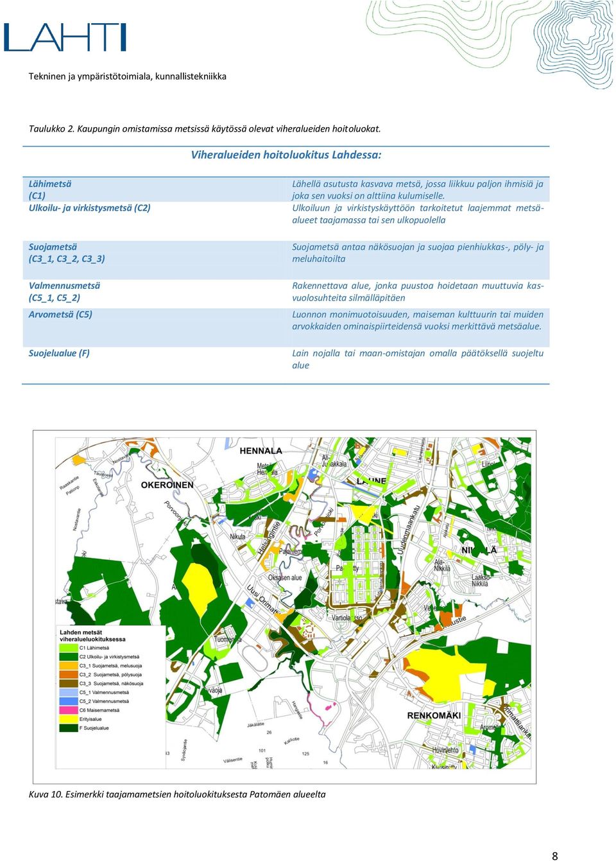Click the header text 'Tekninen ja ympäristötoimiala, kunnallistekniikka'
616x861 pixels.
click(128, 76)
